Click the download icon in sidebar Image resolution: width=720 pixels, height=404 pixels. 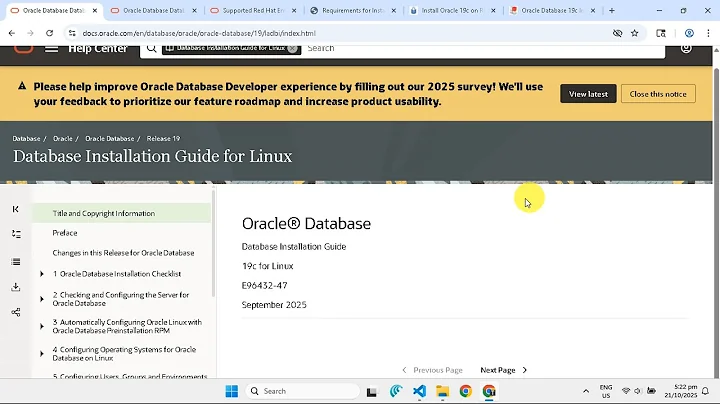pos(16,287)
